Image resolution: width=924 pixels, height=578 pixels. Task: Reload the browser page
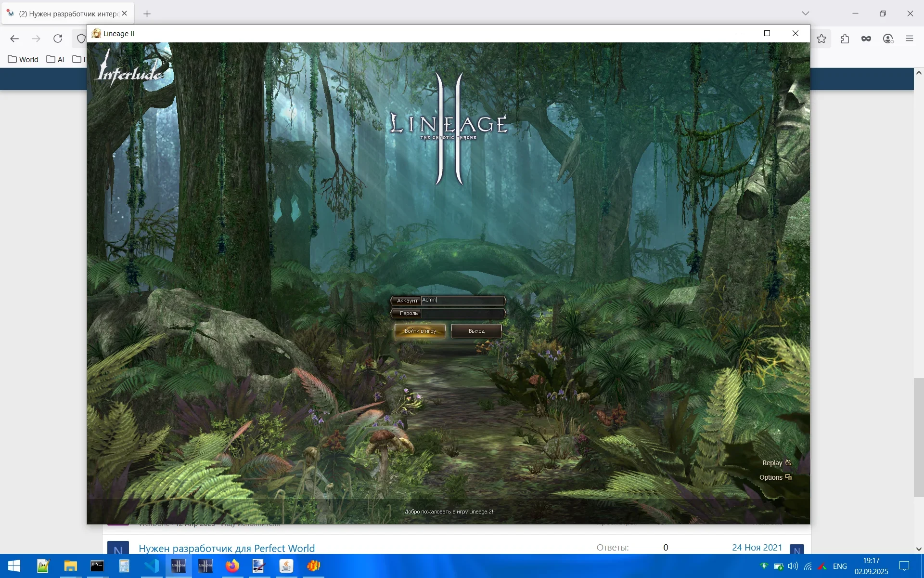click(58, 39)
